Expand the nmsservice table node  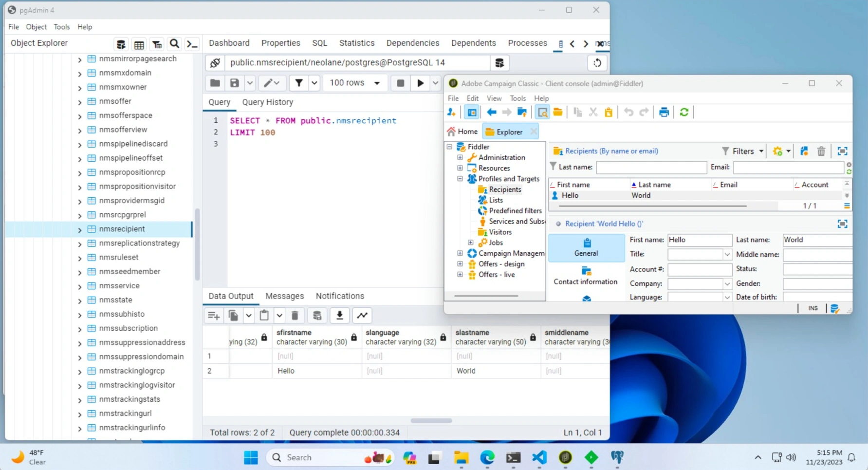point(80,286)
